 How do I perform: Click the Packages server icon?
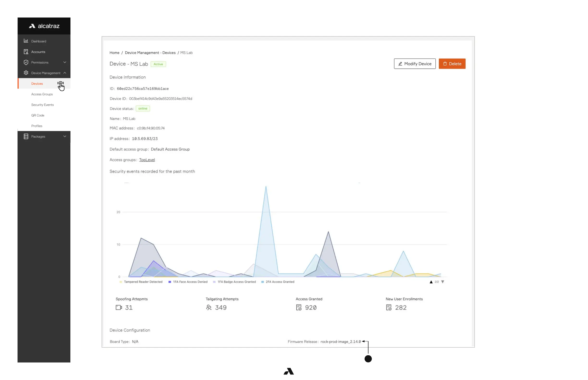26,137
